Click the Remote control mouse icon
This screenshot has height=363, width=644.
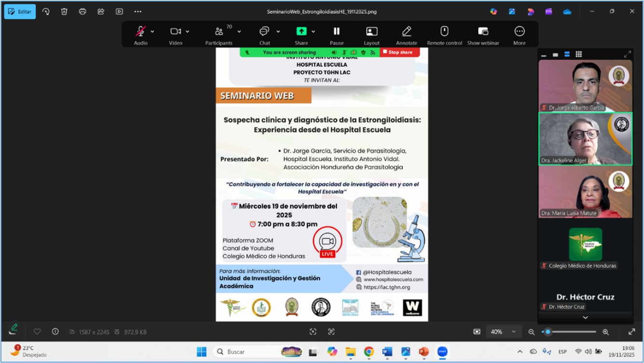(444, 32)
